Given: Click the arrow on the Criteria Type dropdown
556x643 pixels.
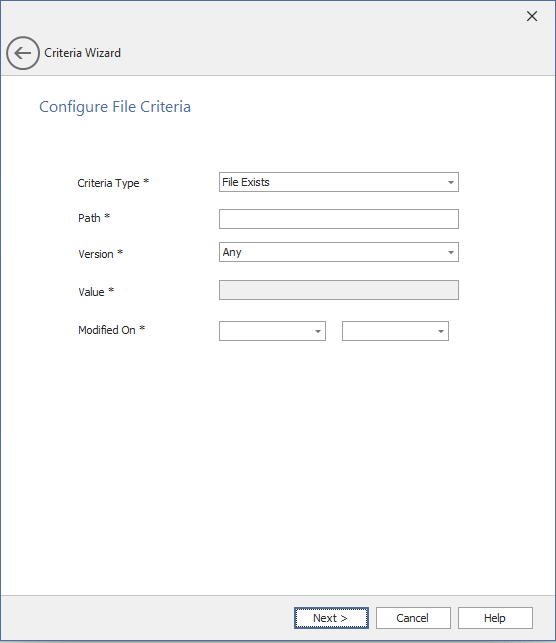Looking at the screenshot, I should click(451, 182).
